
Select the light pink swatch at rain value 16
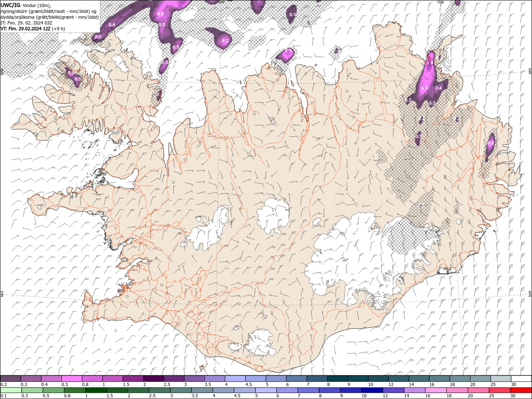436,391
